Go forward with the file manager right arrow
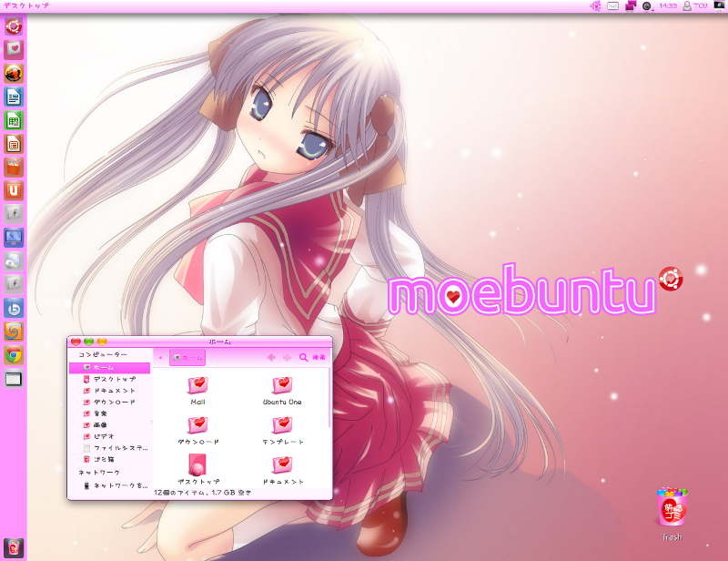 (x=288, y=357)
